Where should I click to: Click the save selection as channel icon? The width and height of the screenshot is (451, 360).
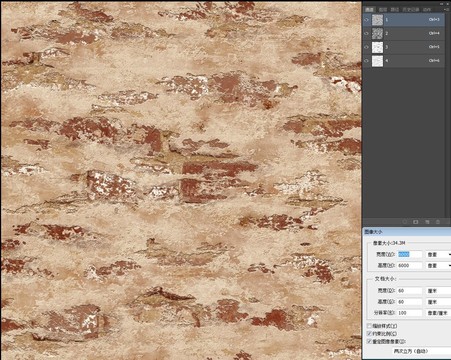pos(416,222)
